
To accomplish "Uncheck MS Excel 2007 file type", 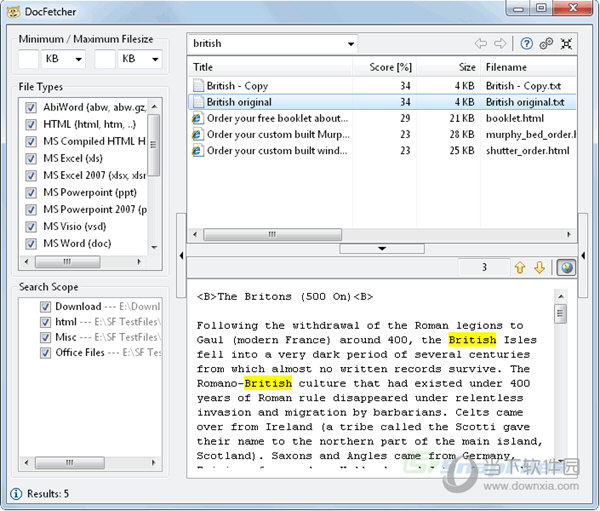I will coord(31,175).
